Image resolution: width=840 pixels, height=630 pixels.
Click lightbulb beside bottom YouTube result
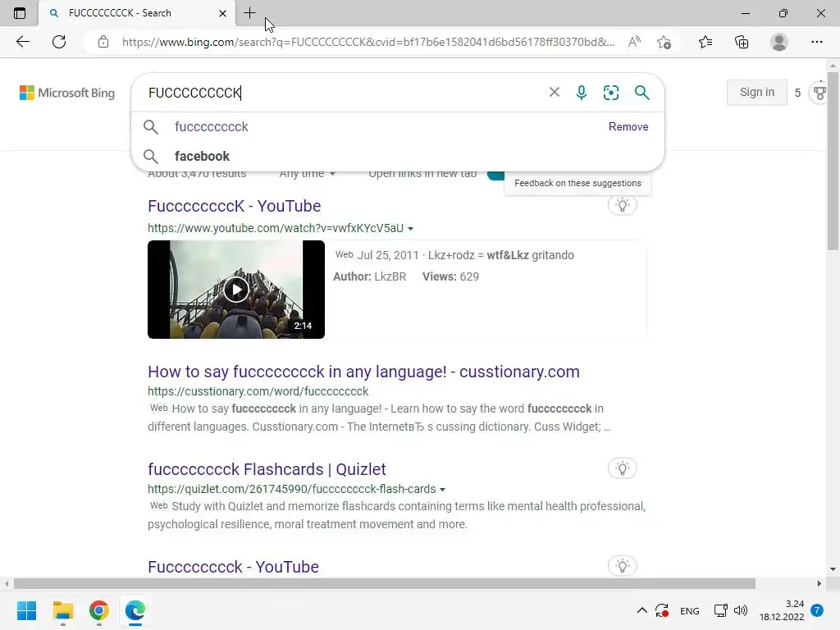point(623,566)
